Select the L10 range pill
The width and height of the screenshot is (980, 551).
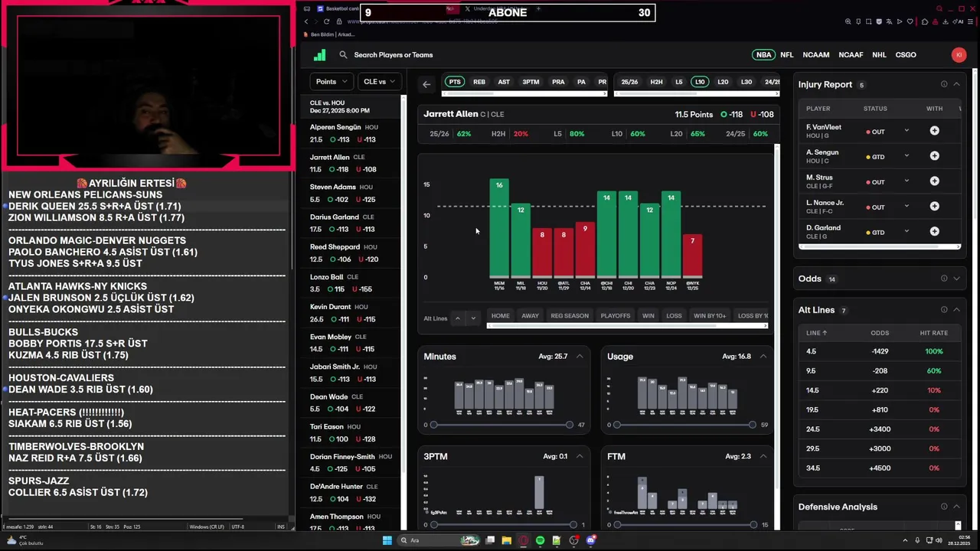click(x=699, y=82)
